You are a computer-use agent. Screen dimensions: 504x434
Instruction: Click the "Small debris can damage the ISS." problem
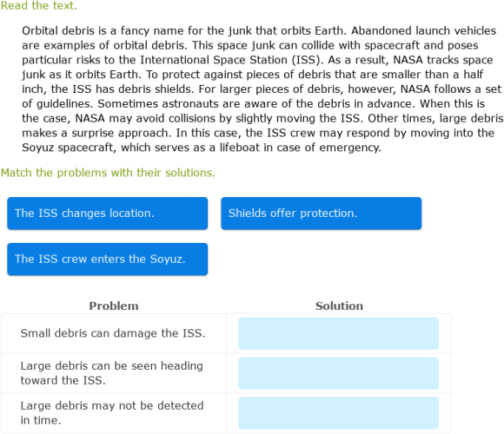pyautogui.click(x=113, y=333)
